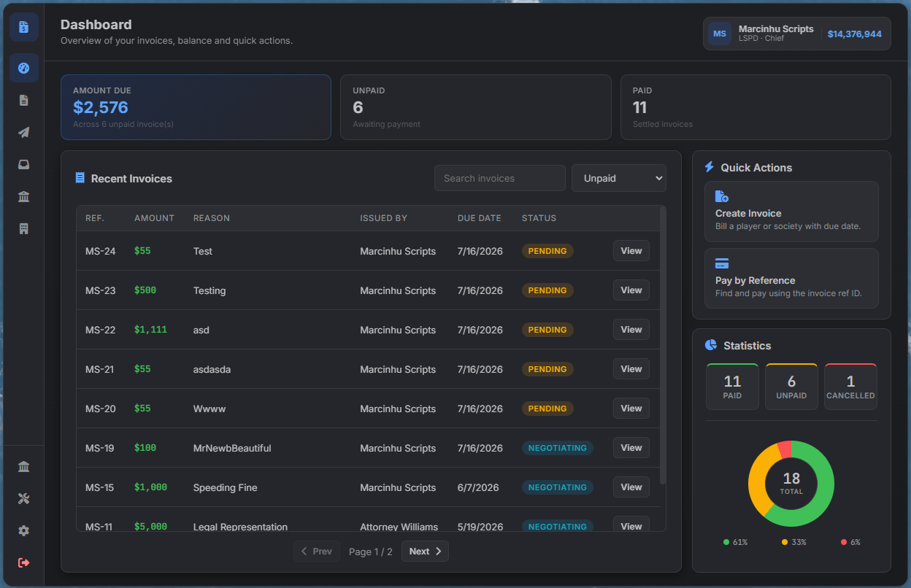Click the invoice table vertical scrollbar
The width and height of the screenshot is (911, 588).
click(x=663, y=345)
